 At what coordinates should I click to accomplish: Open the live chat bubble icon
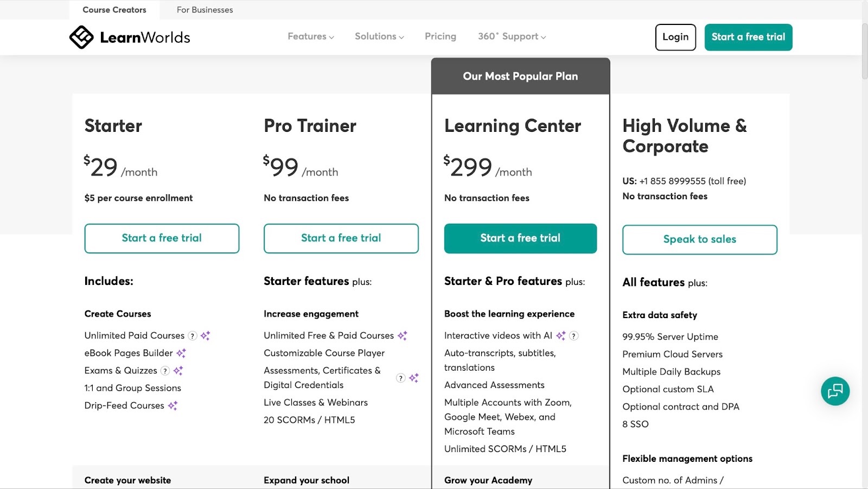click(835, 391)
